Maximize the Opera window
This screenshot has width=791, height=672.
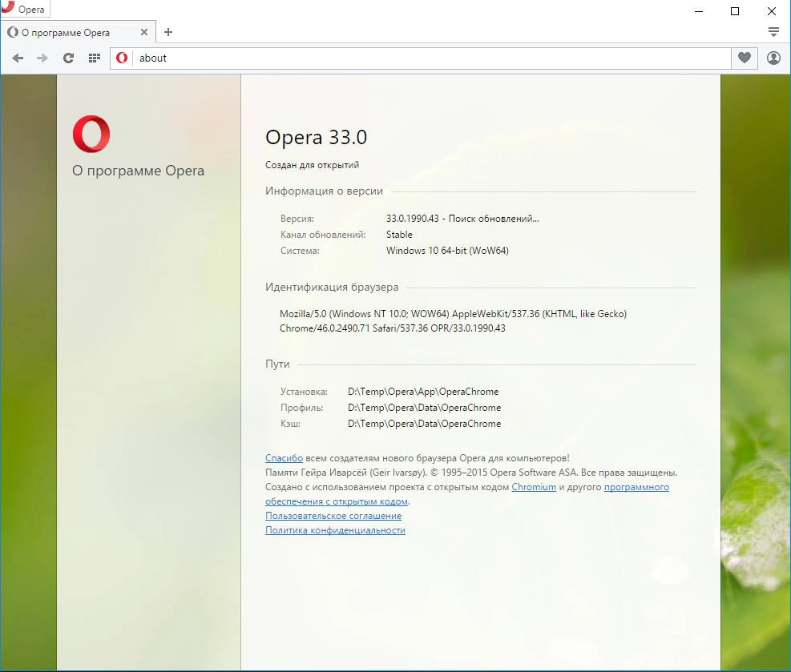[x=735, y=11]
